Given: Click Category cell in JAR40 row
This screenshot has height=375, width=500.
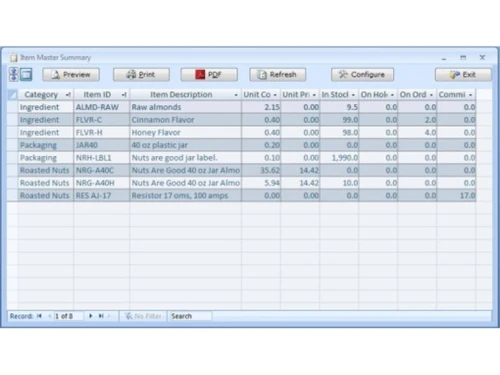Looking at the screenshot, I should 46,145.
